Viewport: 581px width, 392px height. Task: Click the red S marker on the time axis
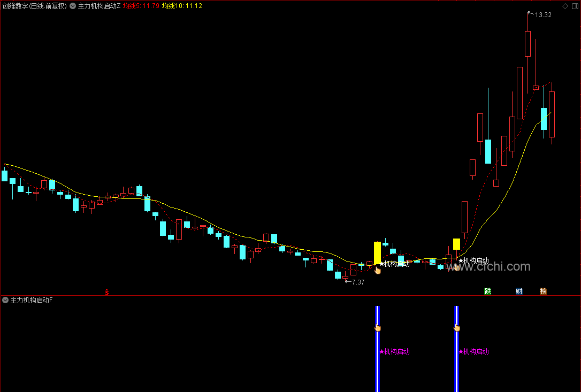coord(106,292)
